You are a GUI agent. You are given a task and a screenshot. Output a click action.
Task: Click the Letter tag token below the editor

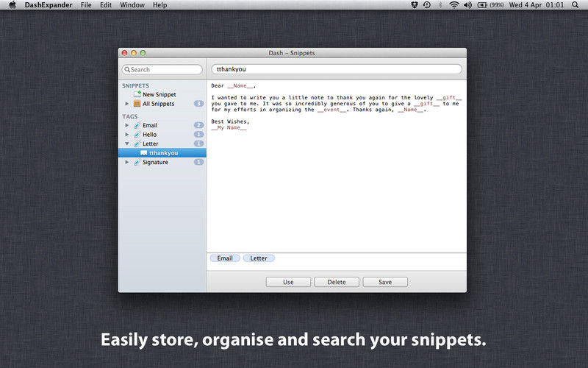[259, 258]
